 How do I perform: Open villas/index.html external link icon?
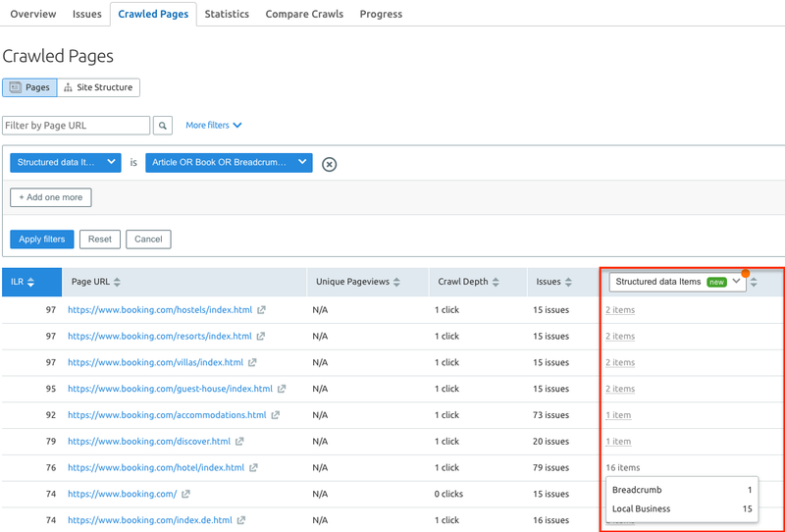[252, 362]
